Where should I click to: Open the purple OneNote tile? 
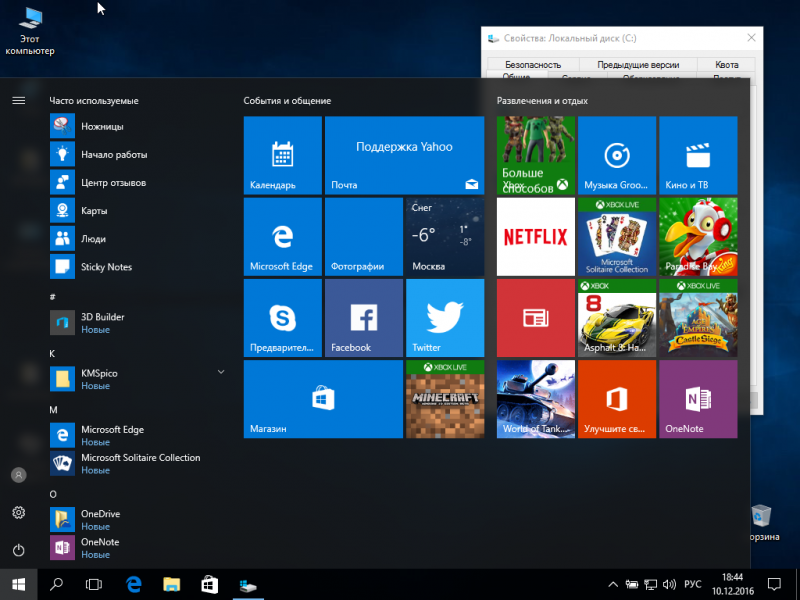point(698,399)
